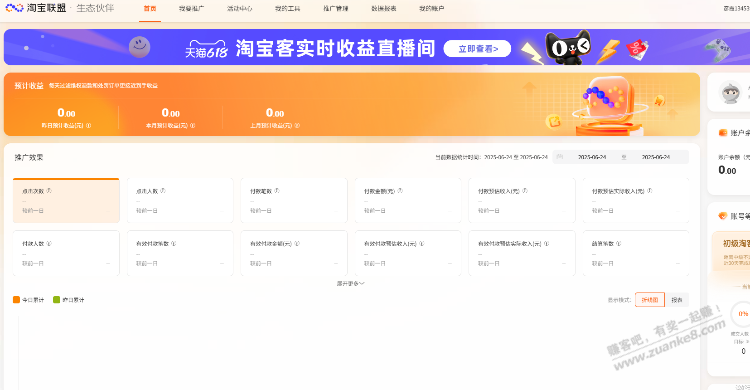Screen dimensions: 750x390
Task: Open the 淘宝客实时收益直播间 banner
Action: click(x=377, y=47)
